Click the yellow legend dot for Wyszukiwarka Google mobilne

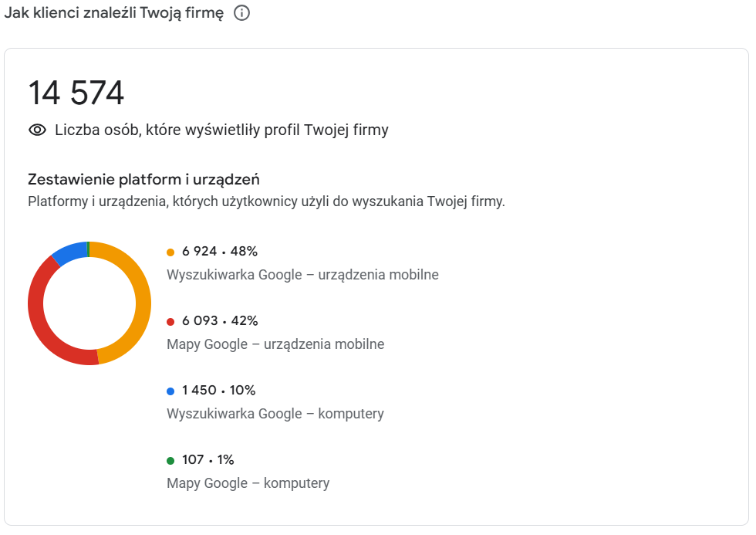171,251
